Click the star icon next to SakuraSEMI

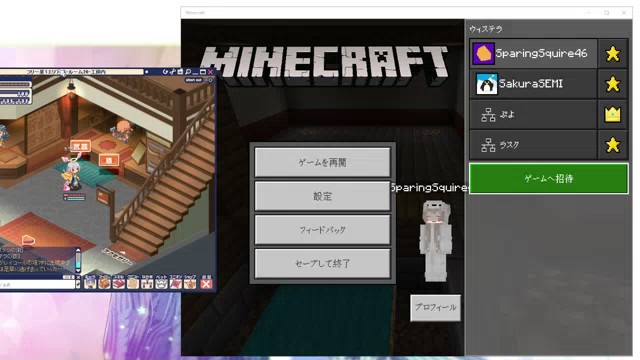(613, 84)
